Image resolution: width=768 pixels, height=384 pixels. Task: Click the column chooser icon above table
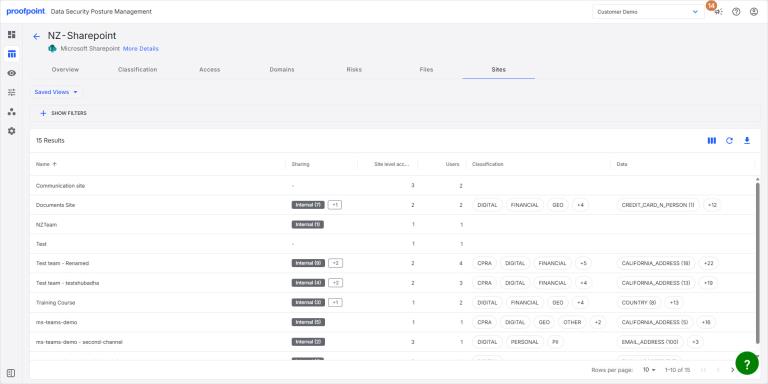(x=712, y=141)
